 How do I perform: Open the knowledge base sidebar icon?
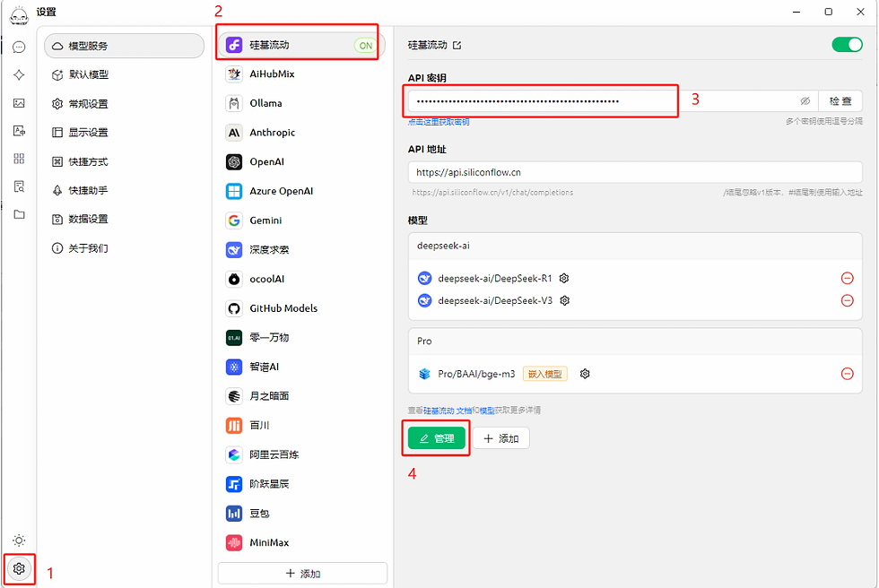19,186
